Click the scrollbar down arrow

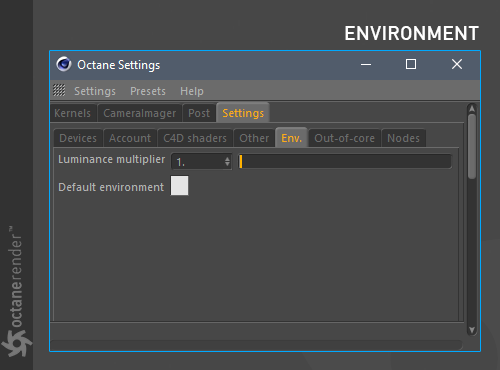(x=472, y=330)
